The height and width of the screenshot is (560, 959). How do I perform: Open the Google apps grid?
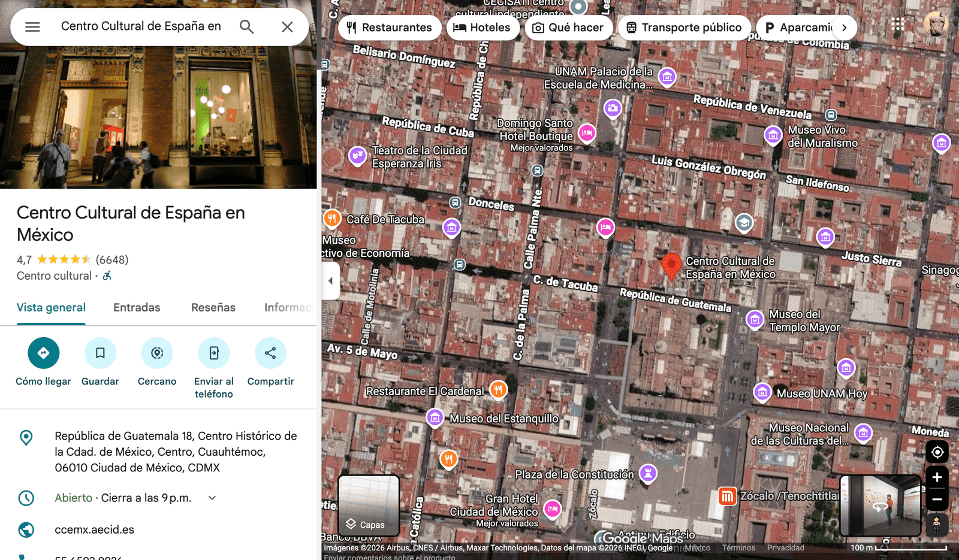click(x=897, y=24)
